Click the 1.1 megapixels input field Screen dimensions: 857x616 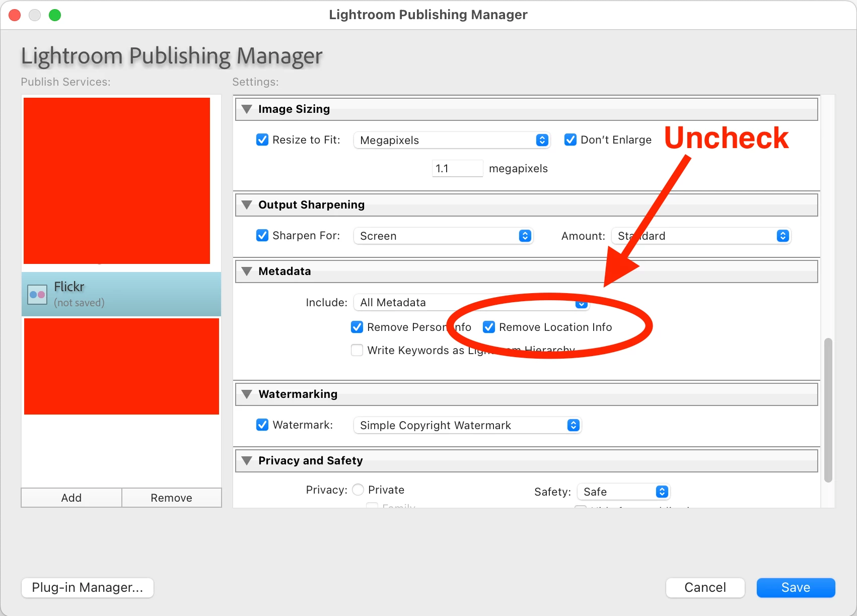[457, 168]
